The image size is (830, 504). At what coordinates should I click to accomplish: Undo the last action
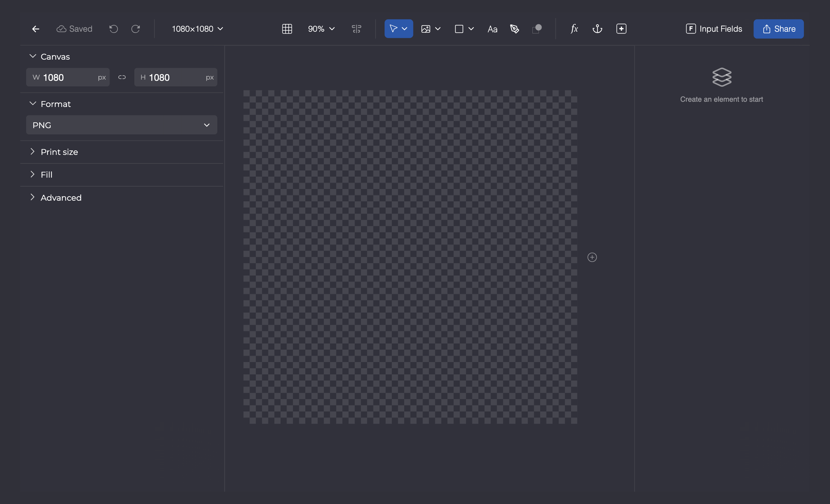click(x=113, y=29)
